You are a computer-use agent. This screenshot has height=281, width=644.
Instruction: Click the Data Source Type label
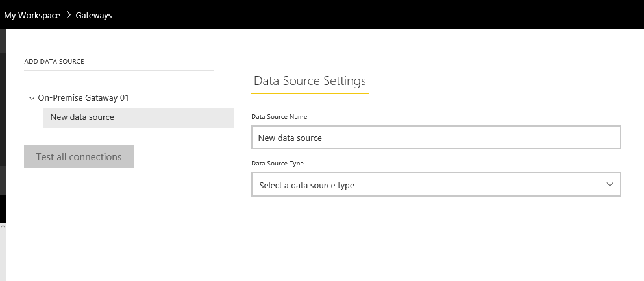pos(278,164)
